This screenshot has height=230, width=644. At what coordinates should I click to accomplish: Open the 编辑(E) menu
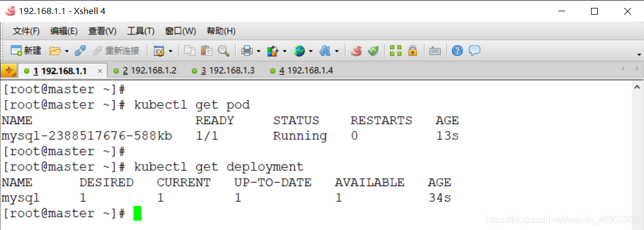click(64, 31)
